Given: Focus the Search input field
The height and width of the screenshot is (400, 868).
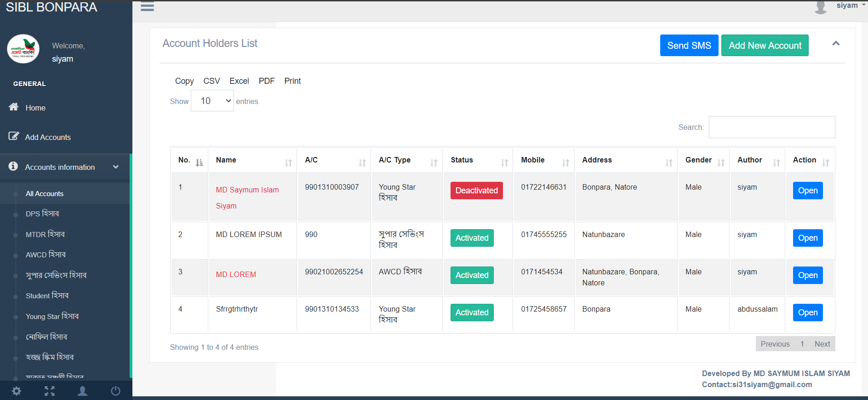Looking at the screenshot, I should point(772,127).
